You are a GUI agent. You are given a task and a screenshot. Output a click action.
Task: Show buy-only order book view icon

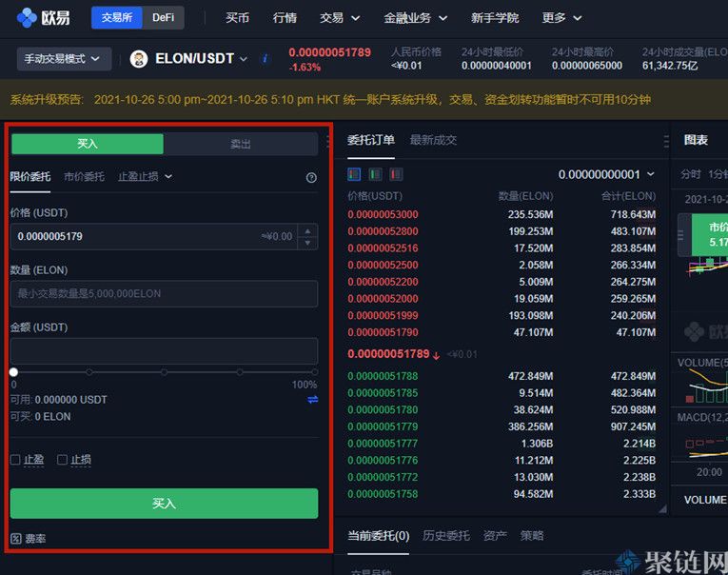375,174
